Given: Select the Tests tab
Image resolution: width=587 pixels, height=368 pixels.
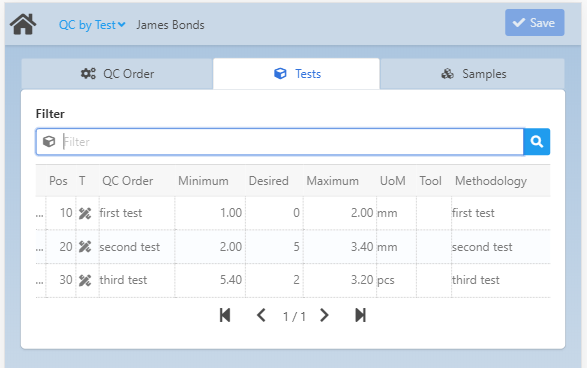Looking at the screenshot, I should click(296, 74).
